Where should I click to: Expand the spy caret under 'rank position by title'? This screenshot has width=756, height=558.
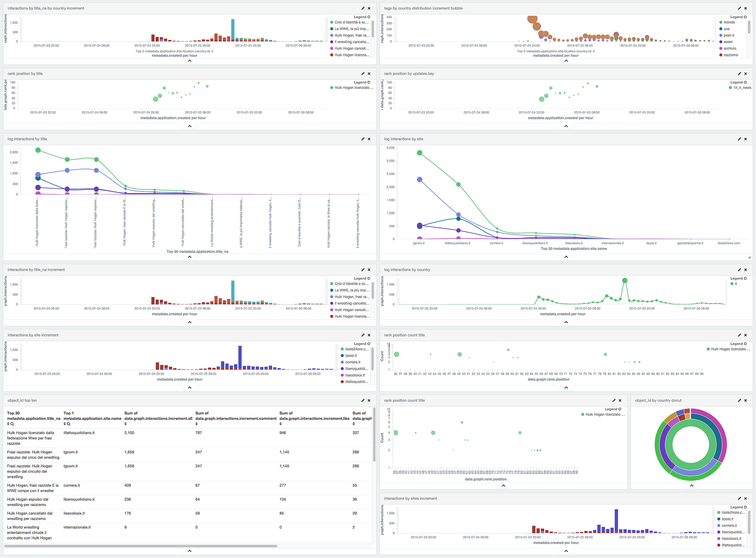click(x=190, y=126)
